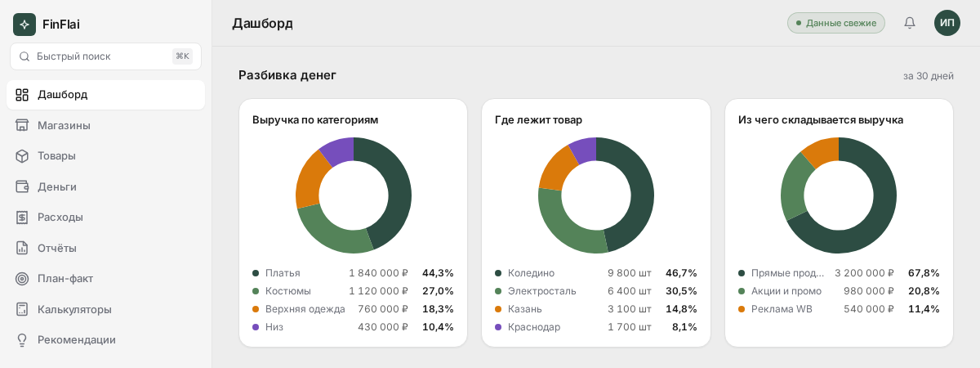Click the purple Краснодар donut segment
Image resolution: width=980 pixels, height=368 pixels.
pos(584,151)
